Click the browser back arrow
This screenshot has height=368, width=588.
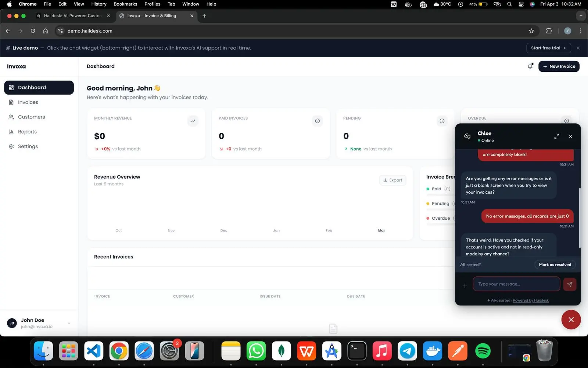pos(8,31)
